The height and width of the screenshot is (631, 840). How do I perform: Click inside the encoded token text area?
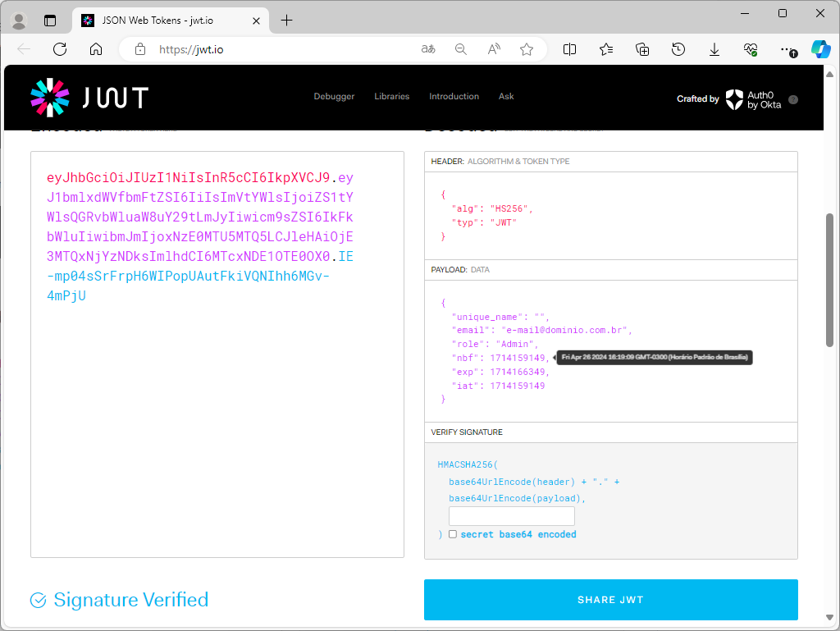[x=217, y=354]
